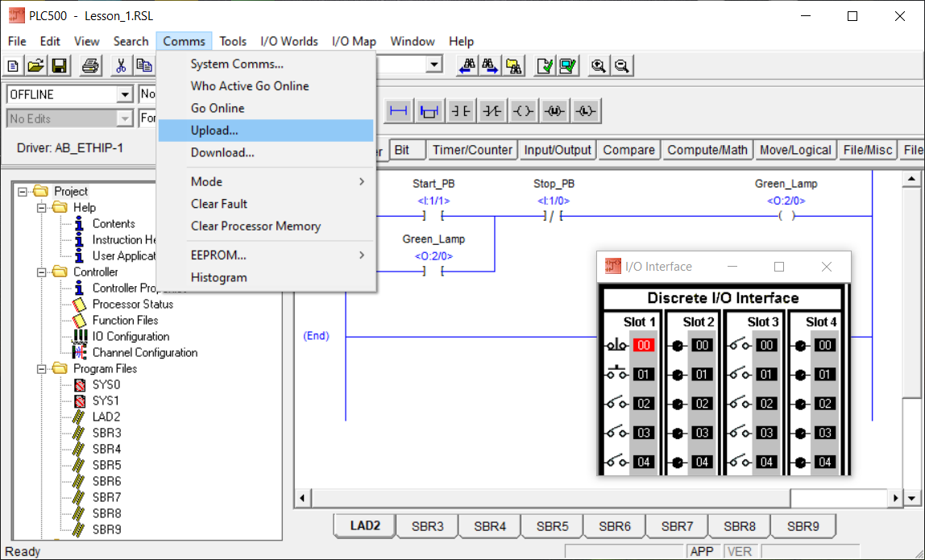The image size is (925, 560).
Task: Open Function Files tree entry
Action: (125, 320)
